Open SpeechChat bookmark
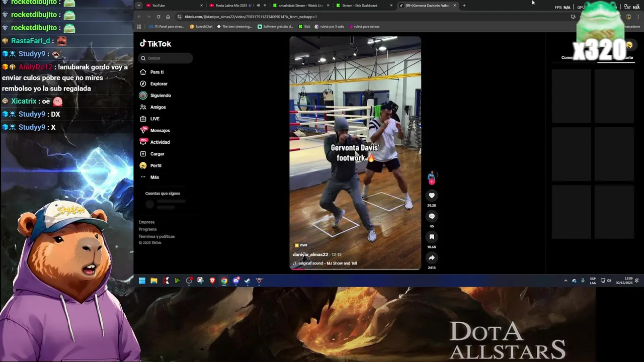 pyautogui.click(x=201, y=27)
